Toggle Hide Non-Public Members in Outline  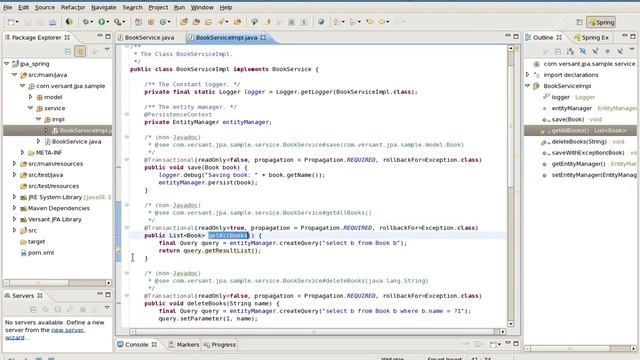[x=607, y=51]
